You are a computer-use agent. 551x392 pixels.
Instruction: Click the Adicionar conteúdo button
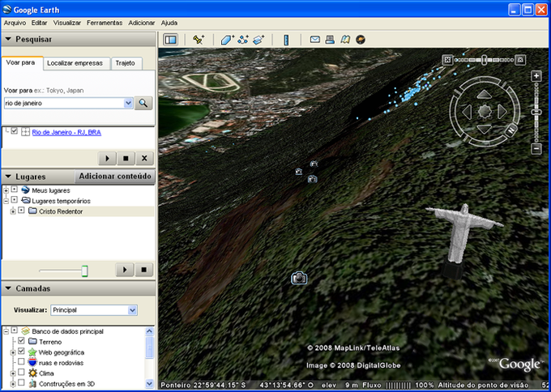click(115, 177)
